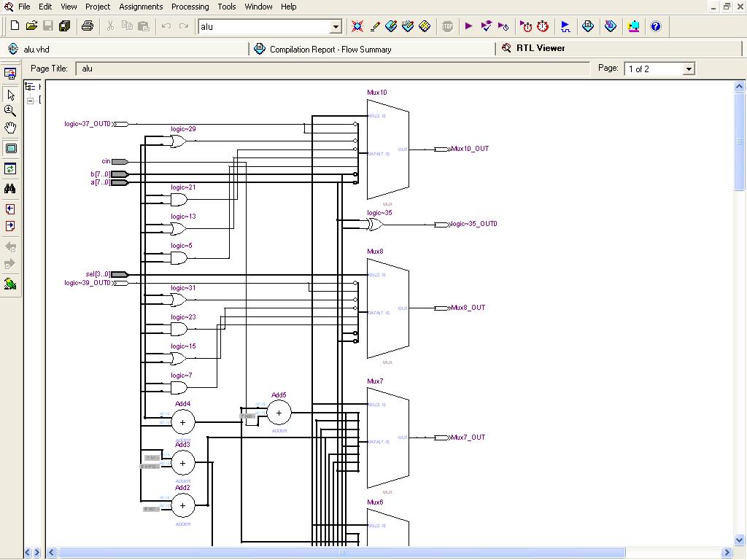Click the Open file folder icon
This screenshot has height=560, width=747.
(x=31, y=26)
